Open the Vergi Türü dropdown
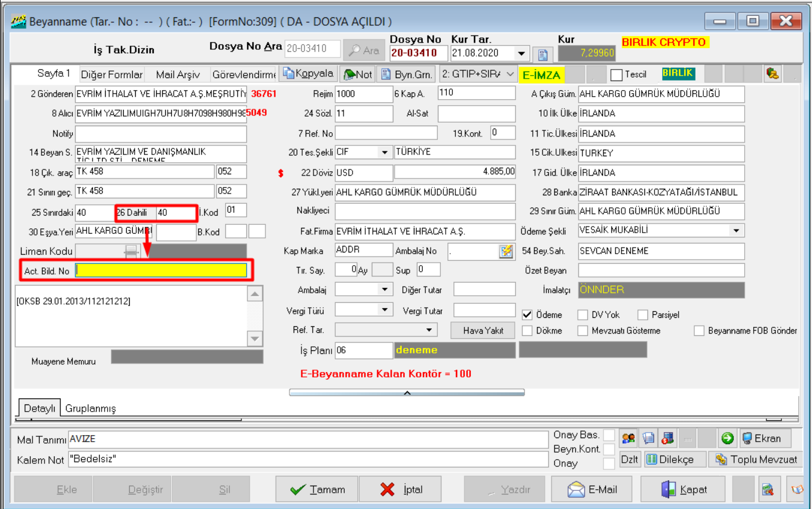Image resolution: width=812 pixels, height=509 pixels. (x=385, y=310)
